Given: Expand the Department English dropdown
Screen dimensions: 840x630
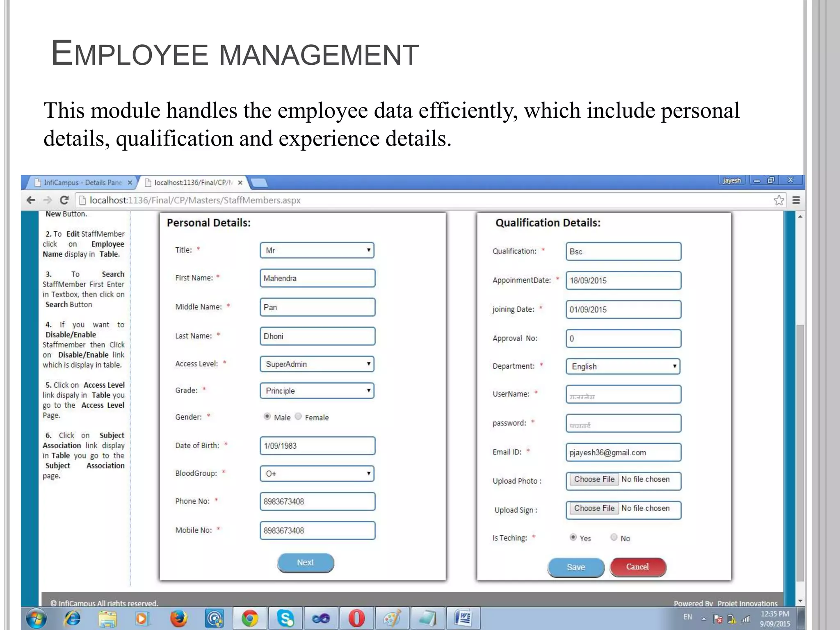Looking at the screenshot, I should [623, 366].
